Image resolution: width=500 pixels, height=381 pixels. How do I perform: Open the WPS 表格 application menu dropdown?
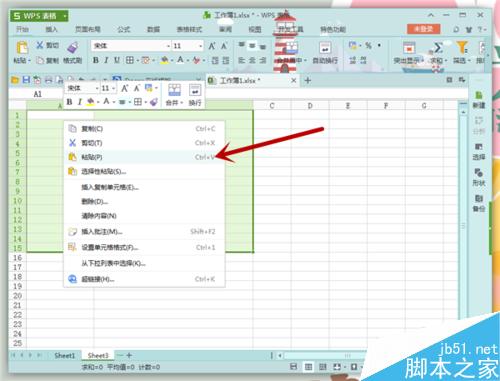(65, 16)
